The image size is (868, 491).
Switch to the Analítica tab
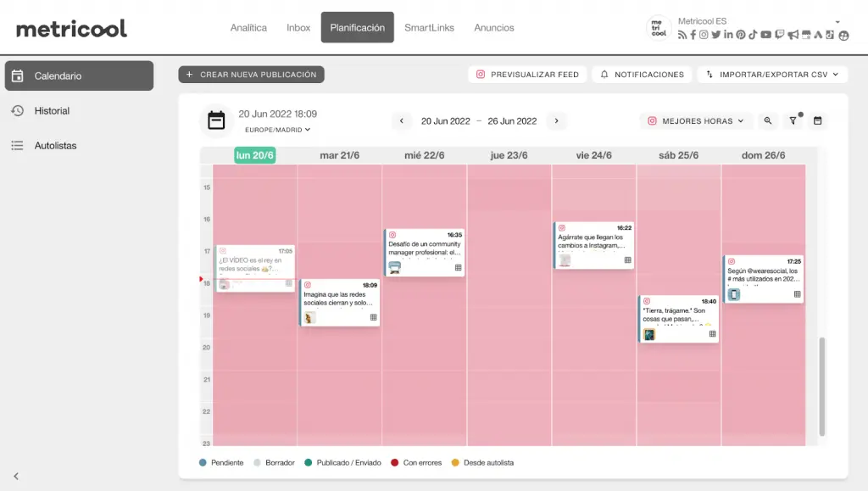coord(248,27)
